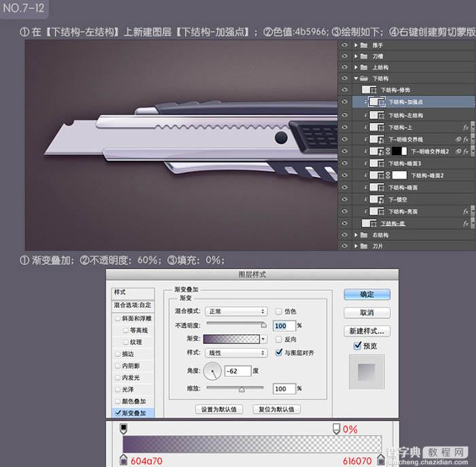
Task: Click shape thumbnail of 下结构-修饰 layer
Action: coord(369,90)
